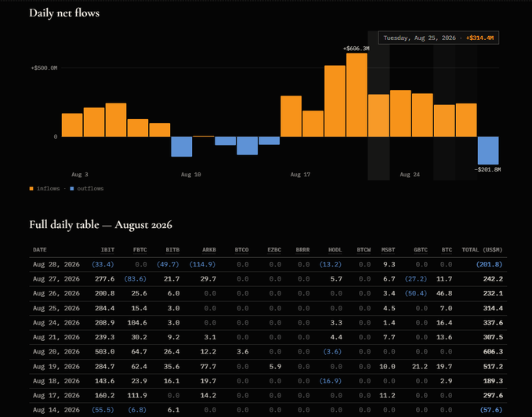
Task: Select the EZBC column header
Action: point(274,250)
